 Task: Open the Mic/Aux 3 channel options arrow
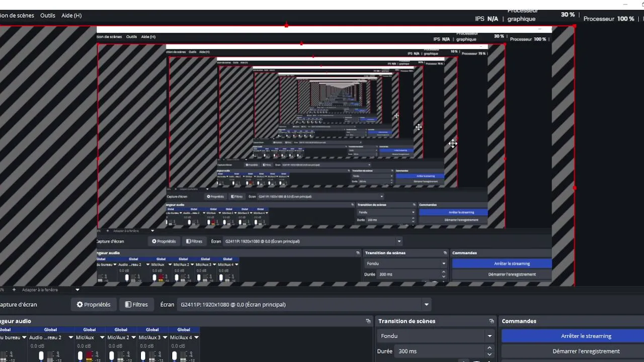165,337
